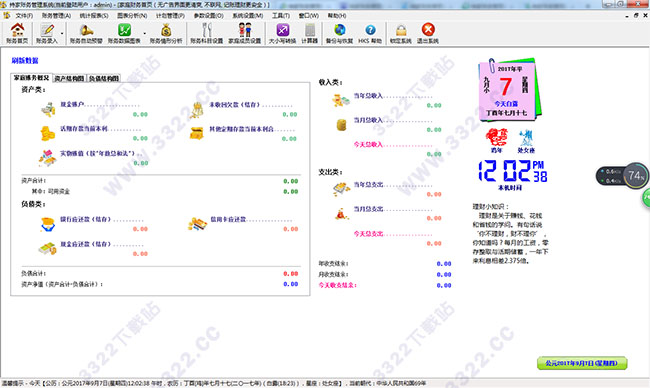
Task: Open the 系统设置(M) menu
Action: (x=247, y=15)
